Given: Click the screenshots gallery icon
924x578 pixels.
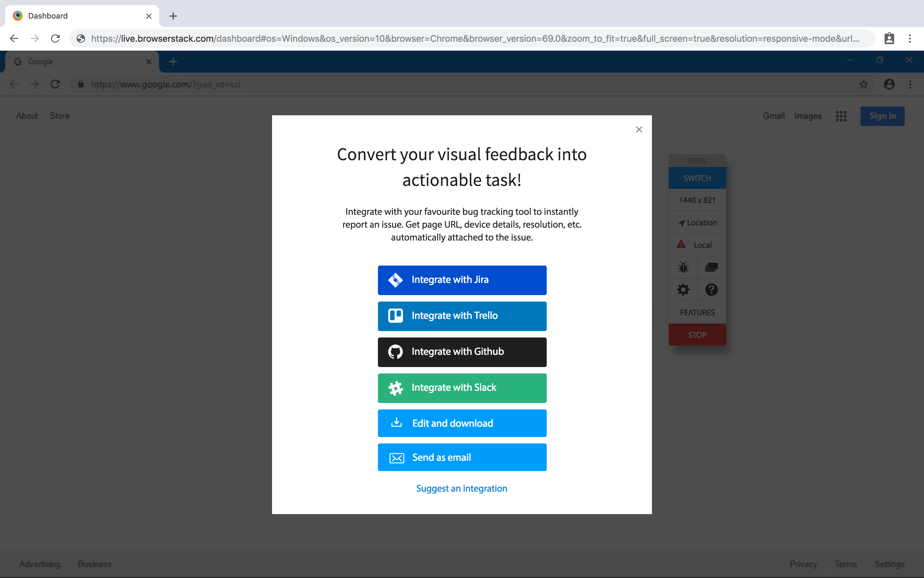Looking at the screenshot, I should tap(711, 267).
